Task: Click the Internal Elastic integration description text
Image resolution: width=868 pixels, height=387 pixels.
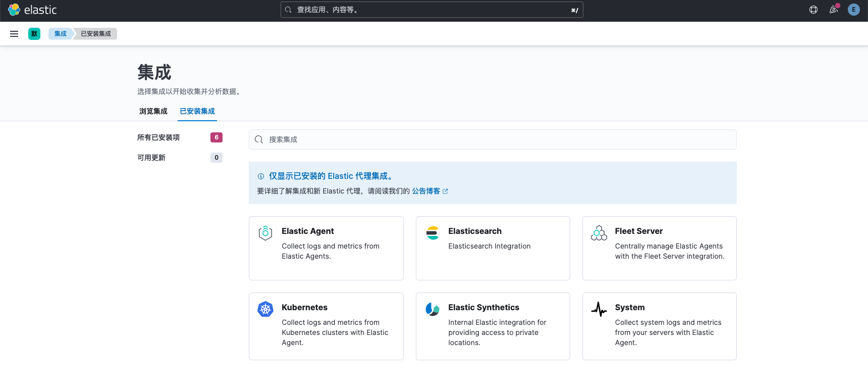Action: [497, 332]
